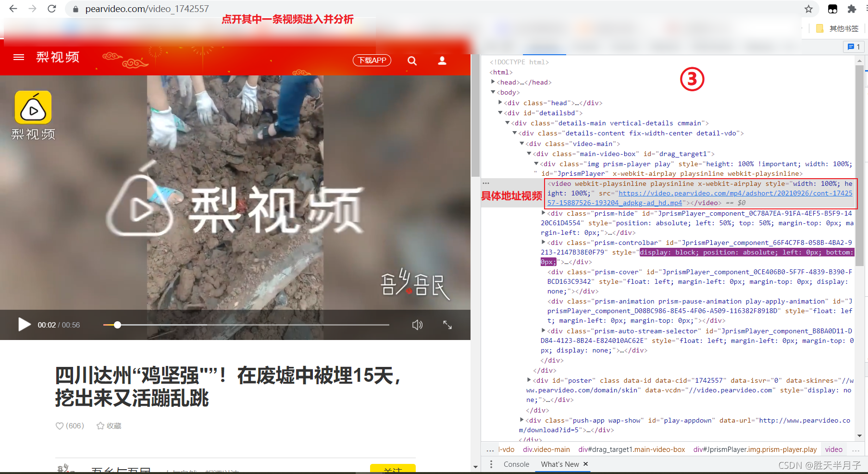
Task: Reload the page
Action: coord(52,9)
